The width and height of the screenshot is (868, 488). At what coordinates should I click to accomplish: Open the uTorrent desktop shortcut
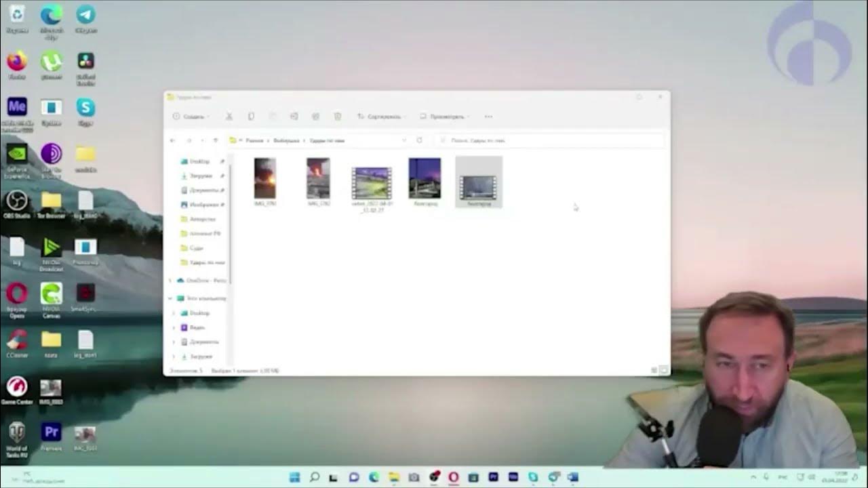pyautogui.click(x=52, y=65)
